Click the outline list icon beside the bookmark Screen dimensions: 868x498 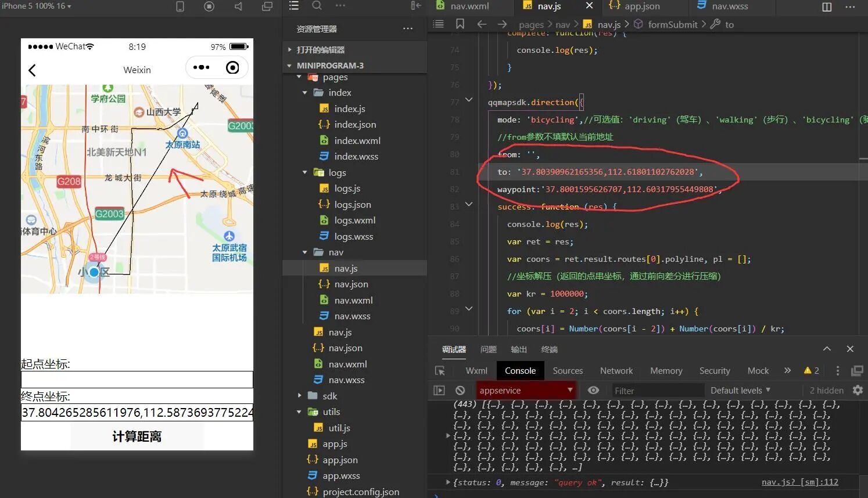(439, 24)
